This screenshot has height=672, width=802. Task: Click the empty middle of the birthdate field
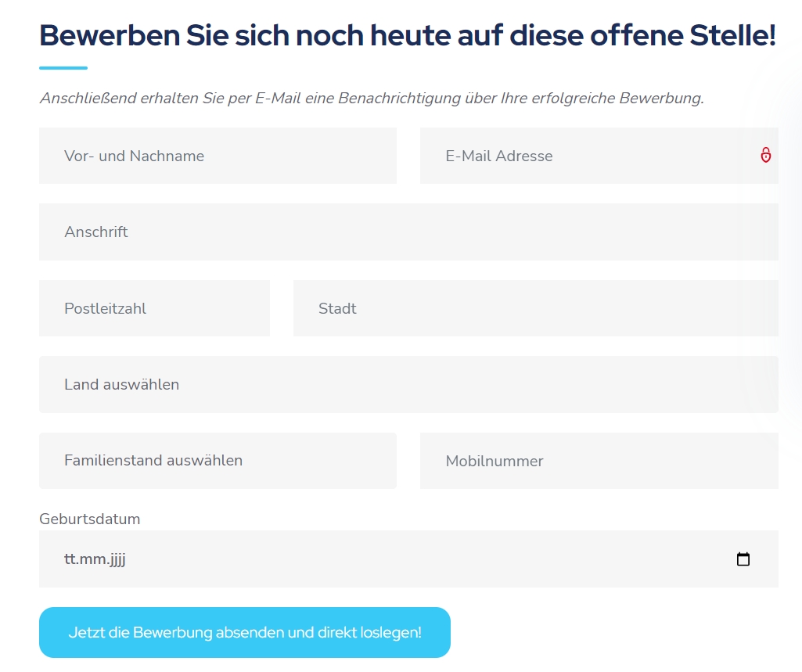(x=408, y=559)
